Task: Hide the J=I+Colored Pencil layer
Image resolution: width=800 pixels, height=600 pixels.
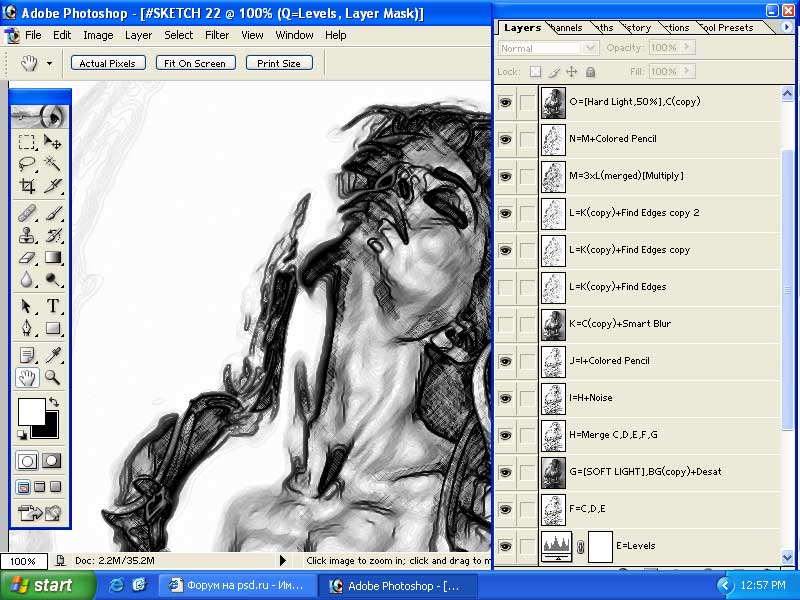Action: pyautogui.click(x=505, y=361)
